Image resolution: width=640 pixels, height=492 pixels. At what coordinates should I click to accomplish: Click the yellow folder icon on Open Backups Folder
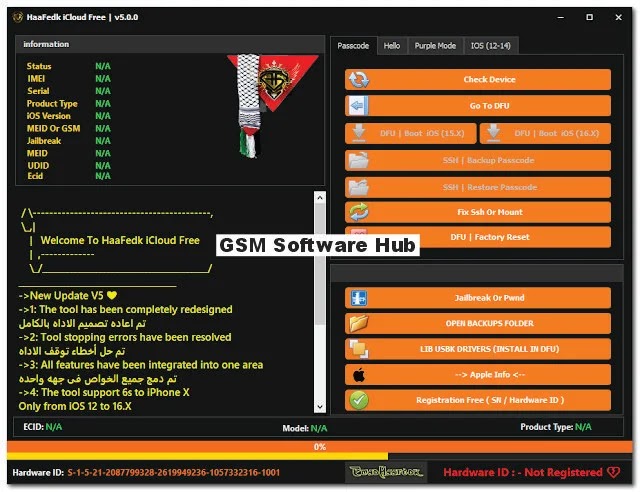[359, 323]
